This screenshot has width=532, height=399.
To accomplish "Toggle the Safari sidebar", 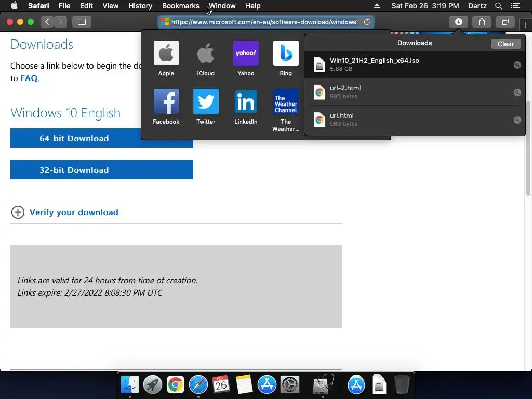I will click(82, 22).
